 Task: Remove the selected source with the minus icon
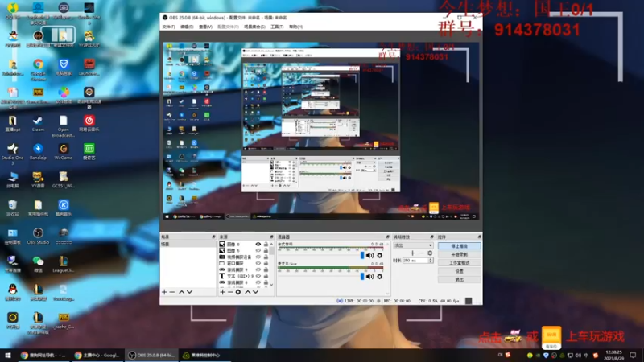click(x=230, y=292)
